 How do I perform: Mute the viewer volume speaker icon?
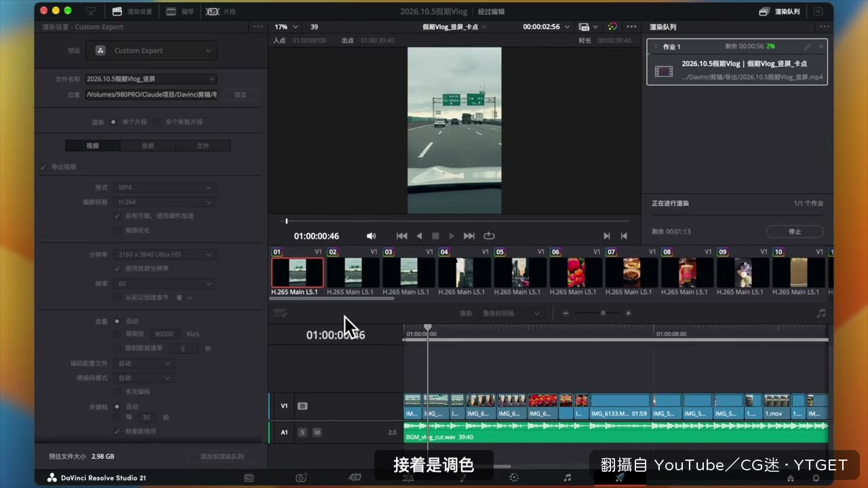(371, 236)
